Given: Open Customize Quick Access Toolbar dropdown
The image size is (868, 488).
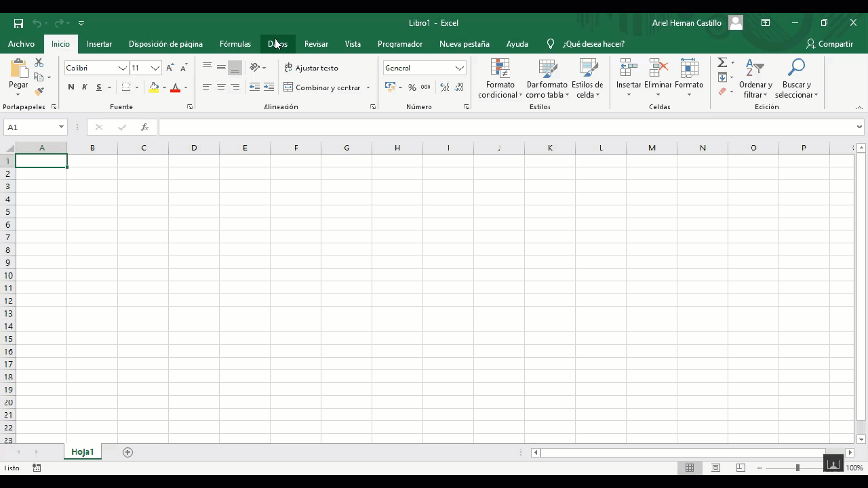Looking at the screenshot, I should (81, 23).
